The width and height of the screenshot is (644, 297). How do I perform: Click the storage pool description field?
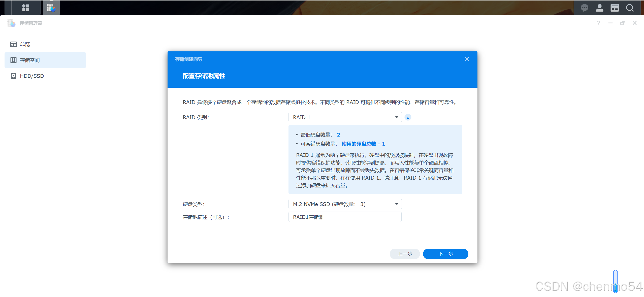[345, 217]
